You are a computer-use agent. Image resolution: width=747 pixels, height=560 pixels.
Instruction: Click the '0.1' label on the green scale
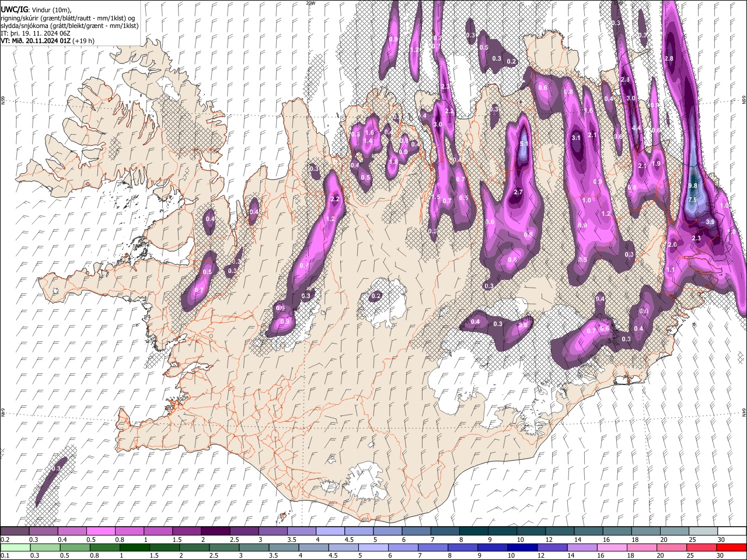point(5,556)
